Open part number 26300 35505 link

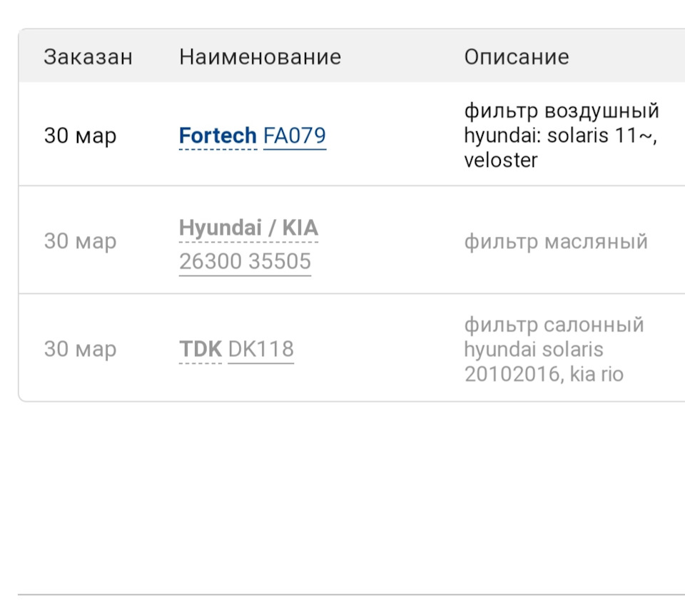(x=245, y=261)
